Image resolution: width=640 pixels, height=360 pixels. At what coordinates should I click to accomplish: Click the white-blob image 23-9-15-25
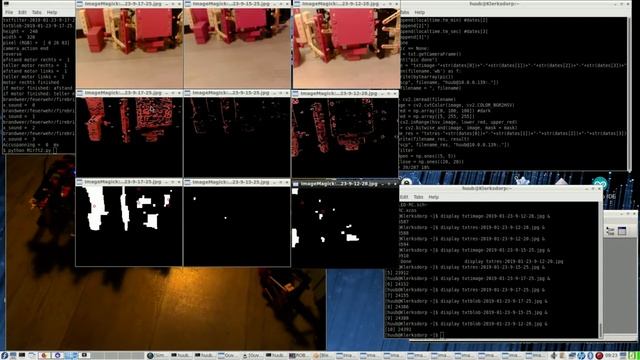[237, 226]
